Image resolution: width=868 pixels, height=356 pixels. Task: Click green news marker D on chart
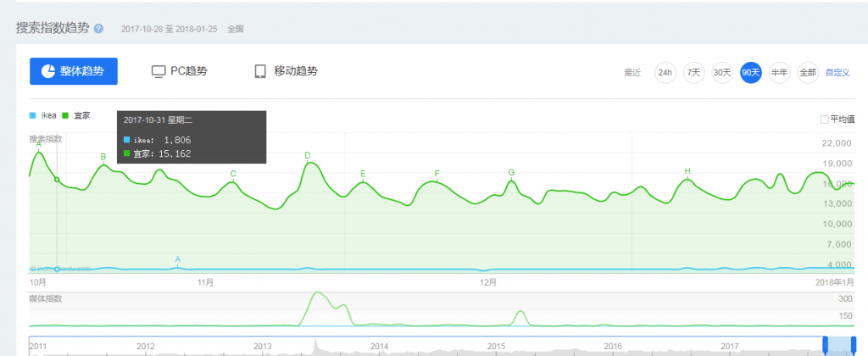point(308,156)
